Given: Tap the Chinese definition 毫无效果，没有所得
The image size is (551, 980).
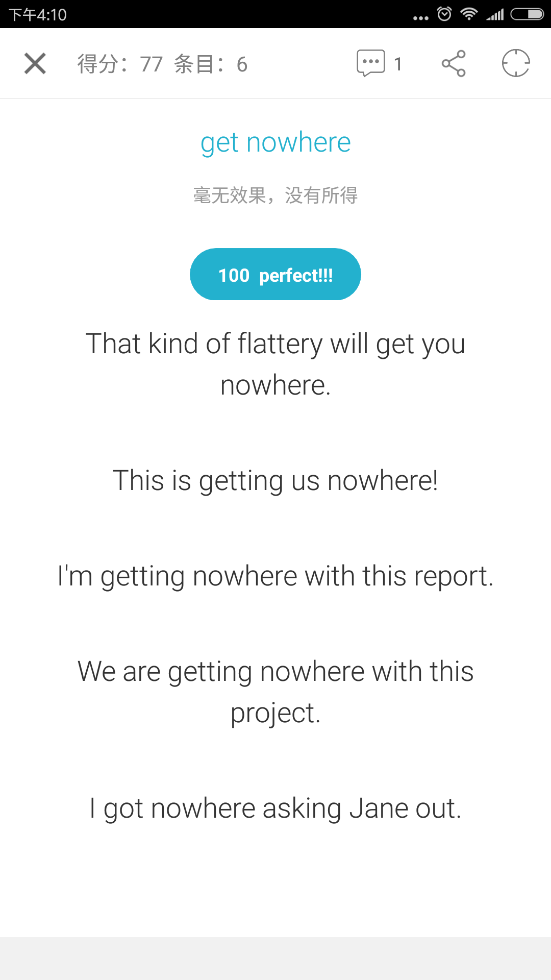Looking at the screenshot, I should [275, 195].
